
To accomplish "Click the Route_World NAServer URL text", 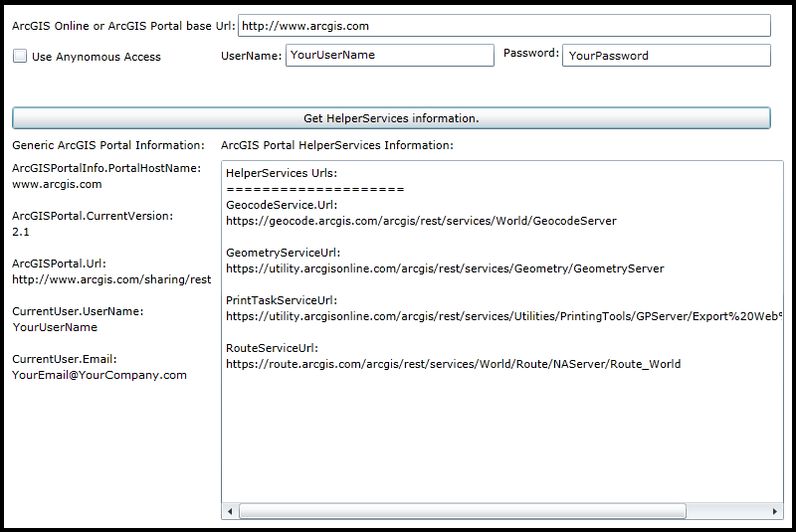I will [x=454, y=364].
